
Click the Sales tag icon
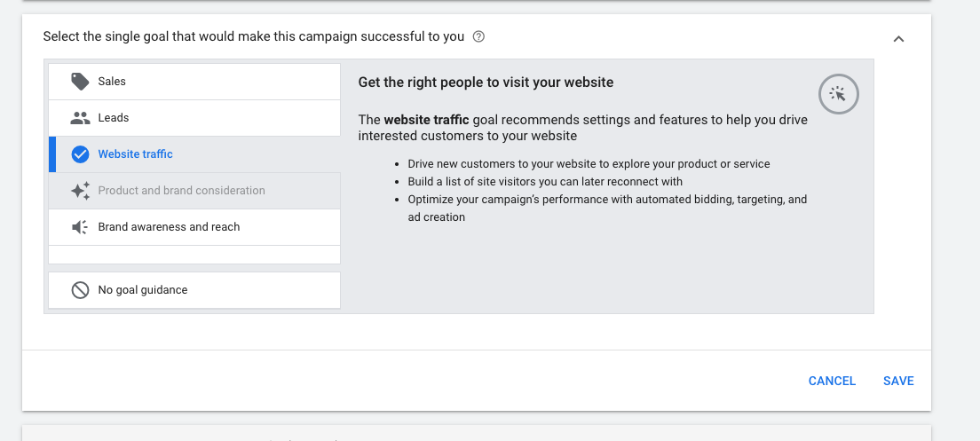click(x=80, y=82)
